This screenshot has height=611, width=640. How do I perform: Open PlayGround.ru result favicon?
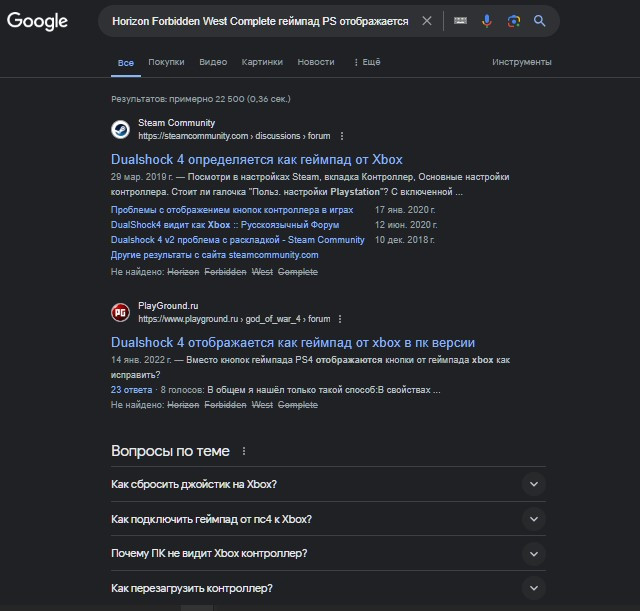pyautogui.click(x=120, y=313)
